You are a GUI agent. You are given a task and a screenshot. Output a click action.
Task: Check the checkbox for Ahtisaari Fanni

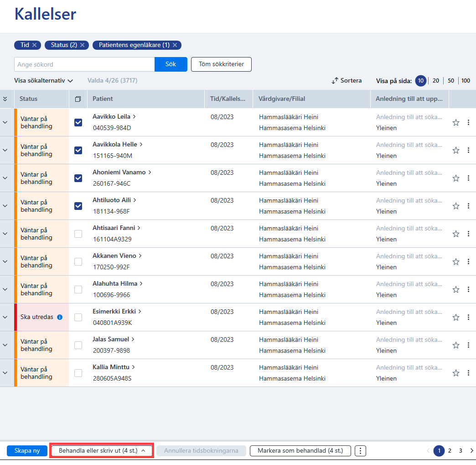click(x=78, y=234)
